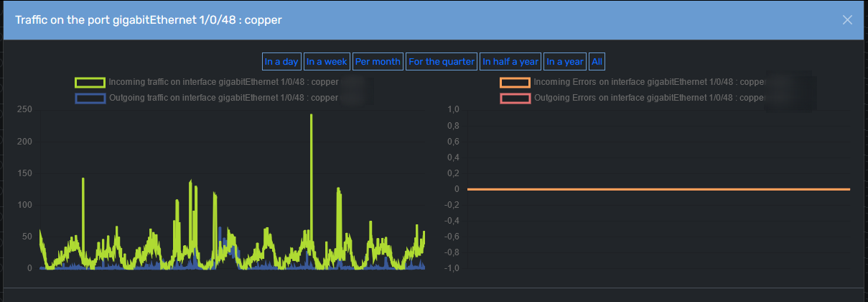Hide the Incoming Errors series via its label

click(650, 82)
